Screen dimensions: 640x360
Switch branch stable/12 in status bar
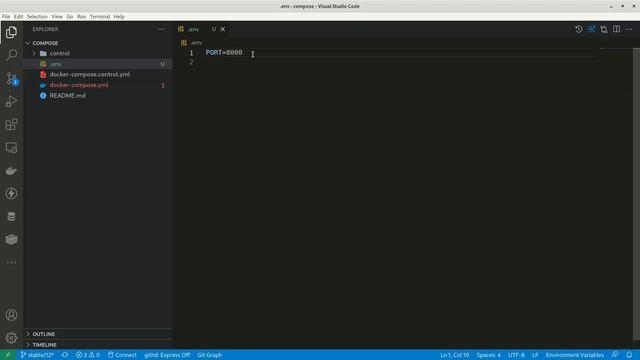click(37, 355)
